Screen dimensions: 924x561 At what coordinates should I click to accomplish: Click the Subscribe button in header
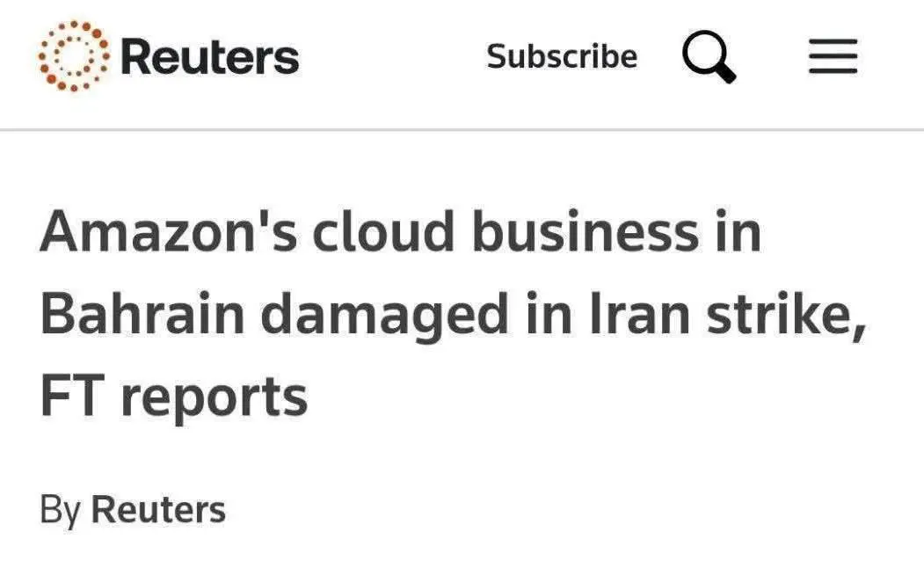562,57
